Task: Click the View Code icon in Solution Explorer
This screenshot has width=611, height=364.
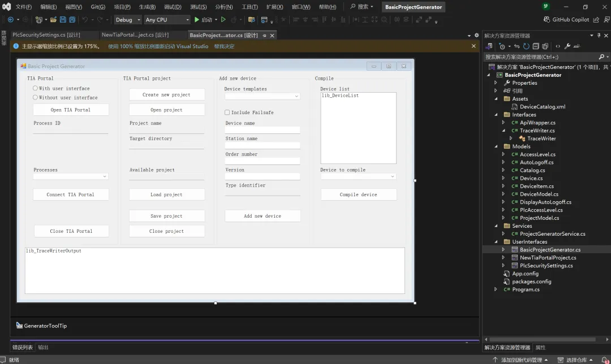Action: tap(558, 46)
